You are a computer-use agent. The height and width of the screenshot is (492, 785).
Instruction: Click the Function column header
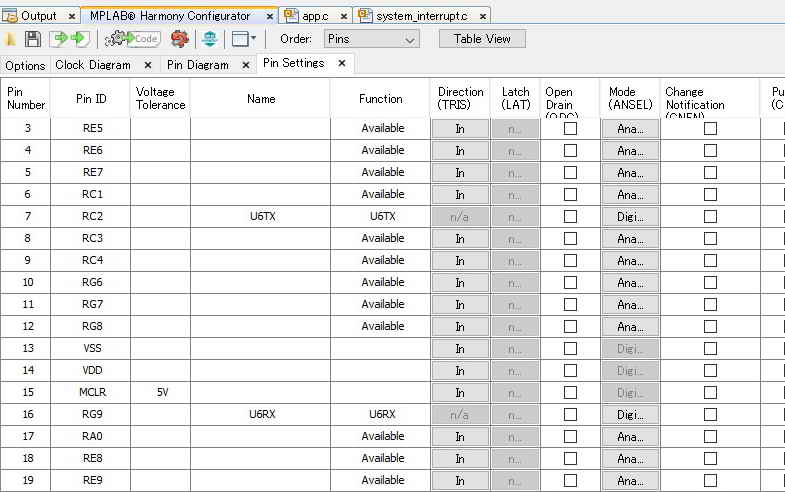[380, 99]
